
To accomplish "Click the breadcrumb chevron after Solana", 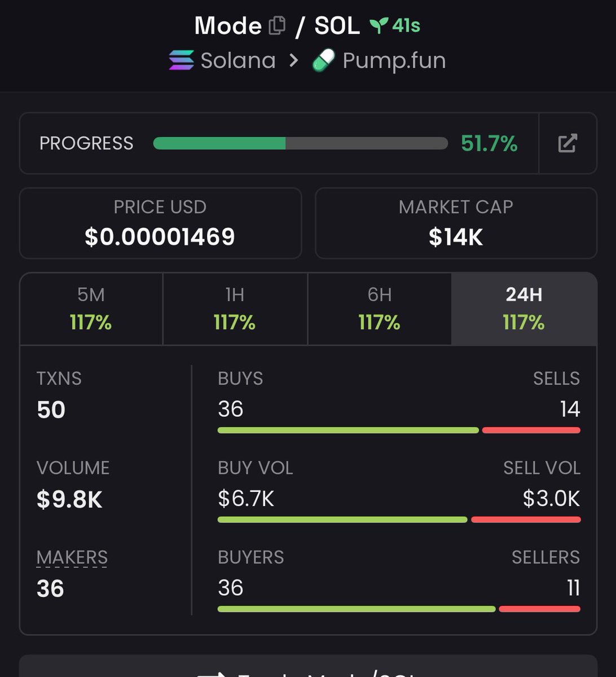I will pyautogui.click(x=293, y=60).
